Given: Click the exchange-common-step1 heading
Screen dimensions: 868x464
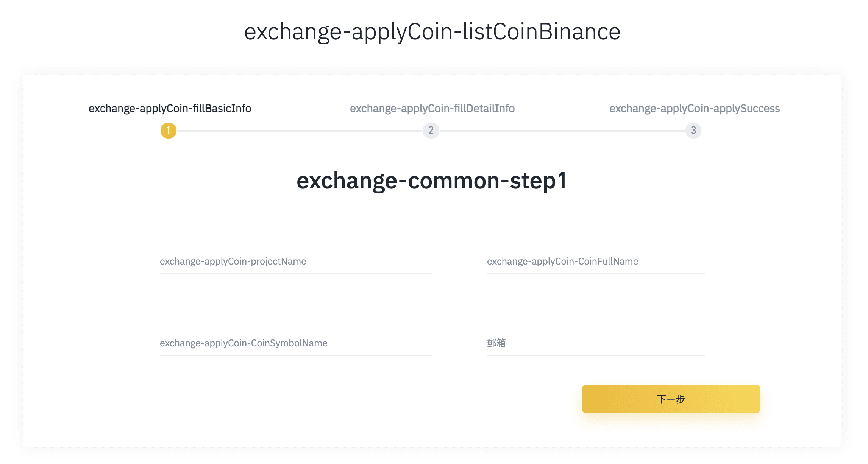Looking at the screenshot, I should pyautogui.click(x=431, y=181).
